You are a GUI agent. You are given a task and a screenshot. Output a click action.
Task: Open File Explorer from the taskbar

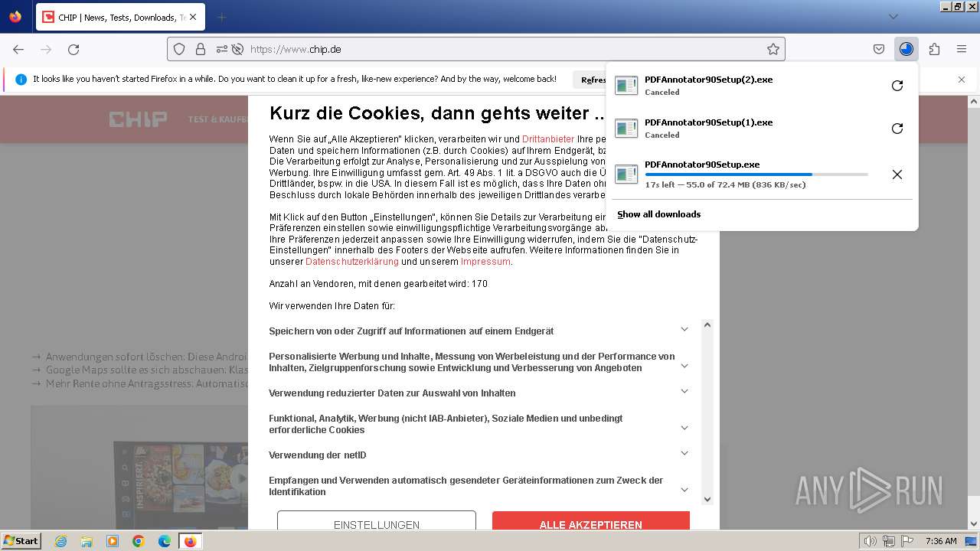point(87,541)
